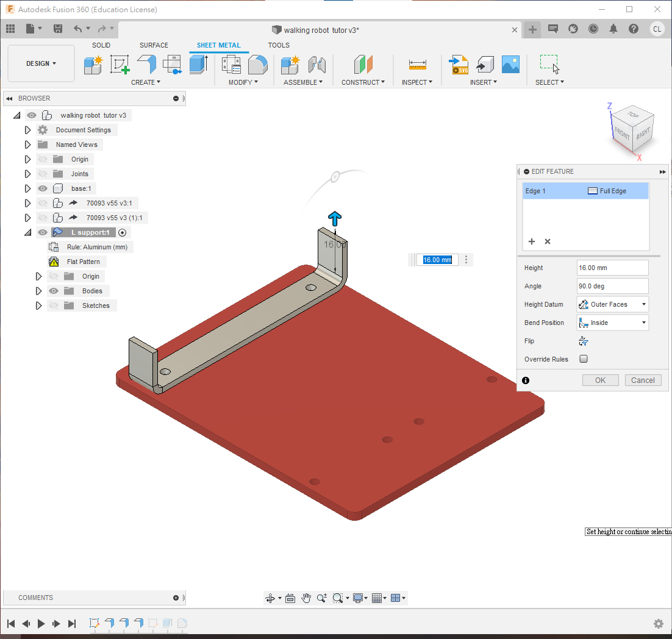
Task: Click the Angle input field
Action: [x=612, y=286]
